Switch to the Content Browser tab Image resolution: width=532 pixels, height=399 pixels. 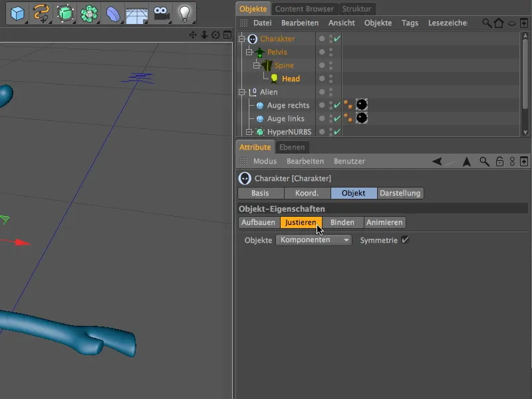click(x=305, y=9)
